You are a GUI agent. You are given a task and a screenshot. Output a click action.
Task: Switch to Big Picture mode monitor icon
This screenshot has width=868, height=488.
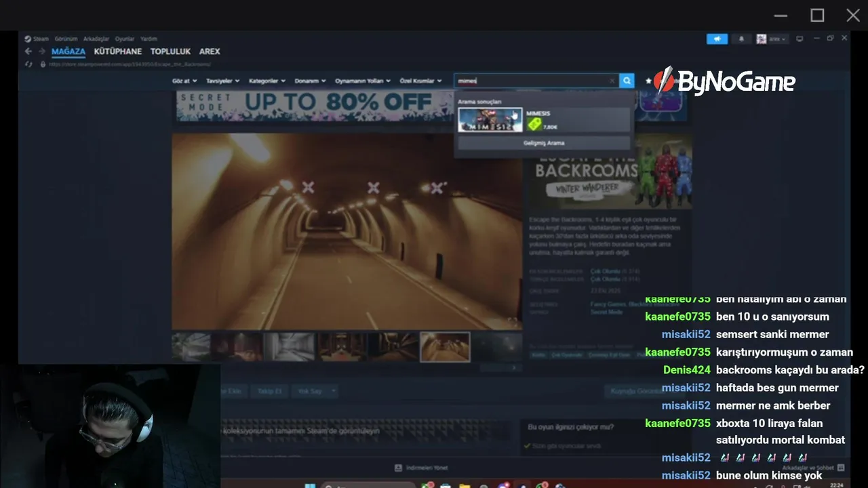(800, 39)
